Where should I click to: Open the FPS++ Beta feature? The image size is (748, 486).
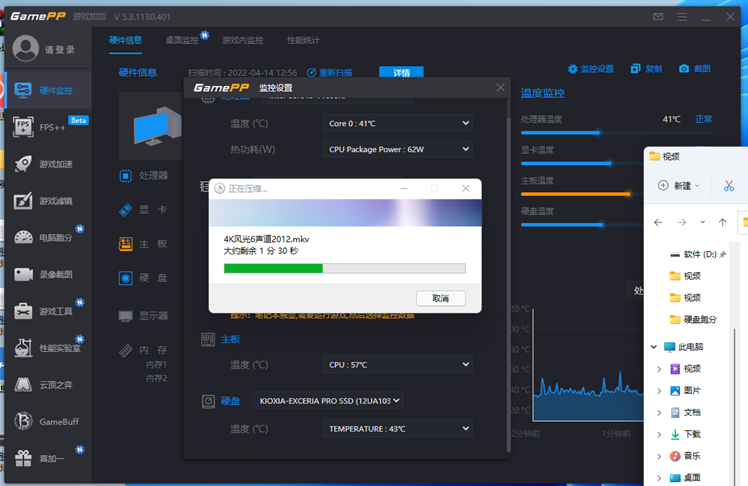(48, 127)
